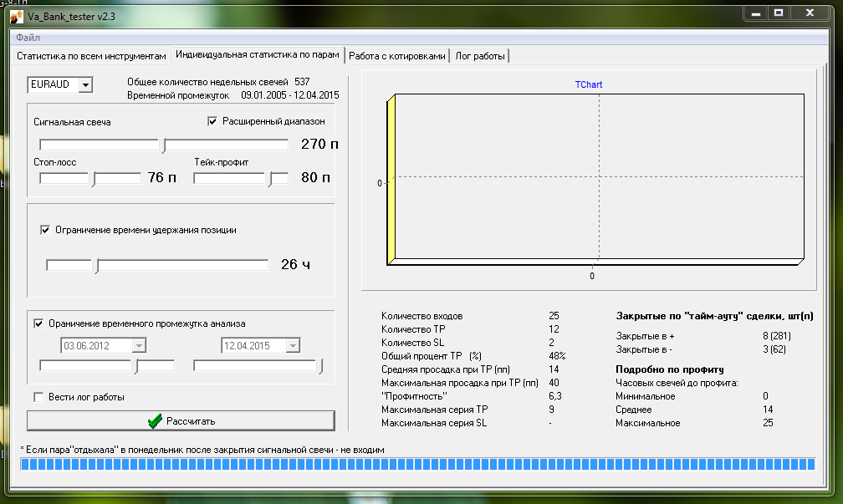
Task: Click the Va_Bank_tester app icon in title bar
Action: point(17,17)
